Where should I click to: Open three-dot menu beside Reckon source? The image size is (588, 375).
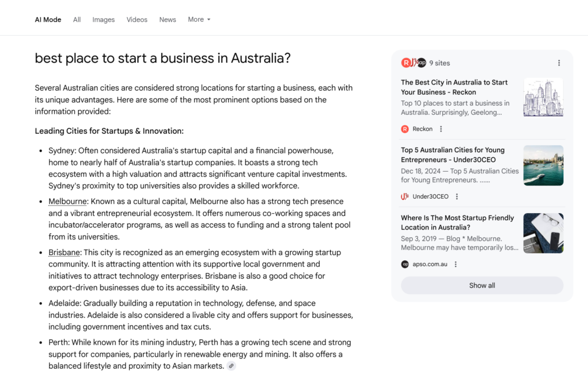pyautogui.click(x=441, y=129)
